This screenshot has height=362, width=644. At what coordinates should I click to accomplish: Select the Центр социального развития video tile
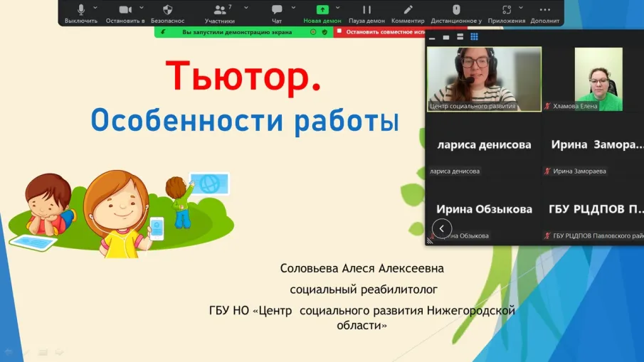point(484,79)
